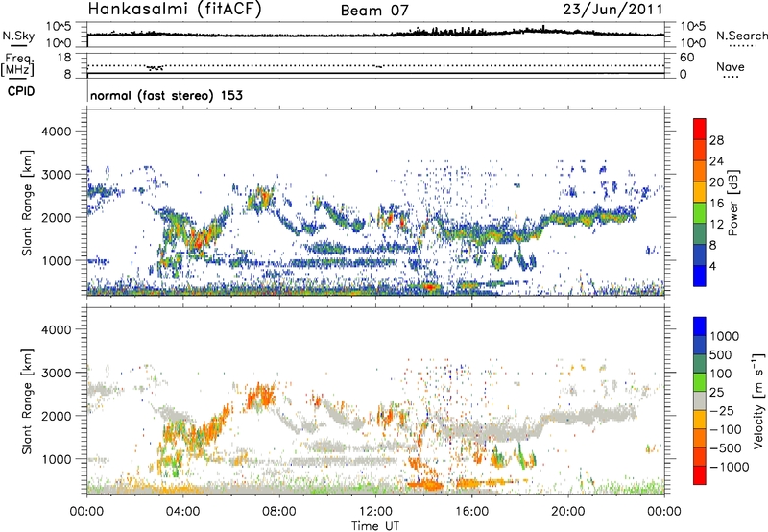This screenshot has width=768, height=532.
Task: Click the 'Beam 07' label
Action: coord(374,11)
